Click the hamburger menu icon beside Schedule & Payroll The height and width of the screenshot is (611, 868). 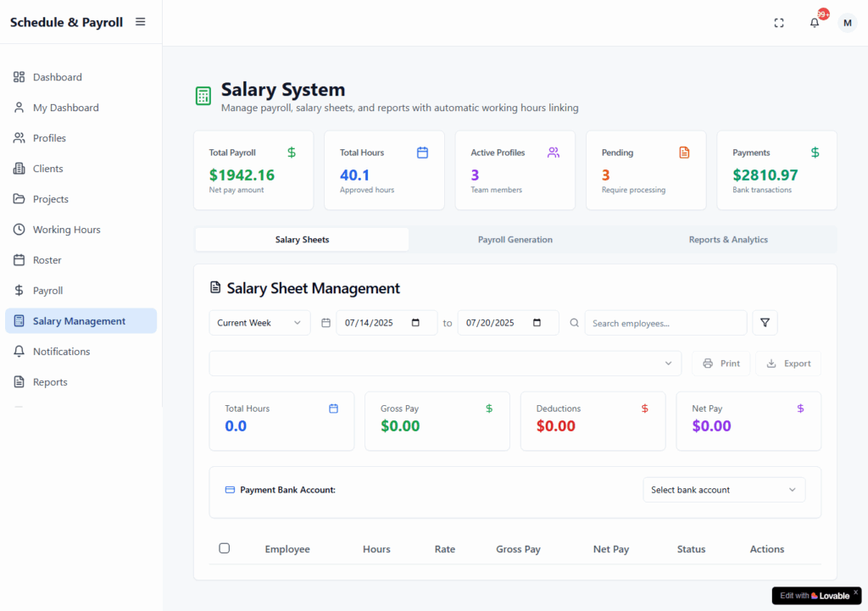(141, 22)
